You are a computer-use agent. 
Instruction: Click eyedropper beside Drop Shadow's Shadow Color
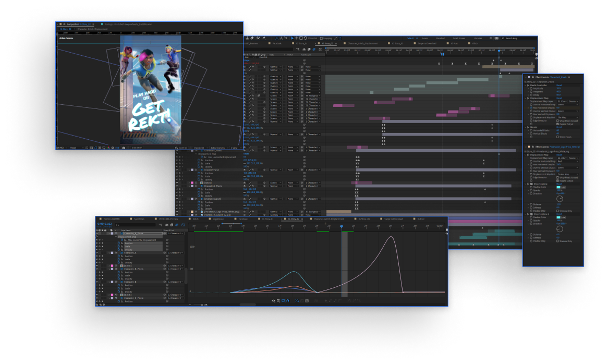point(563,187)
